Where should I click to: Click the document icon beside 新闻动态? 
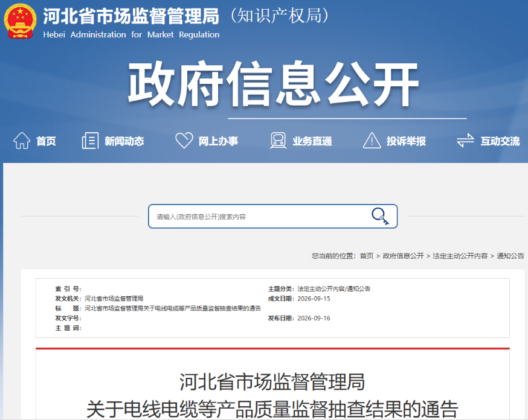90,141
